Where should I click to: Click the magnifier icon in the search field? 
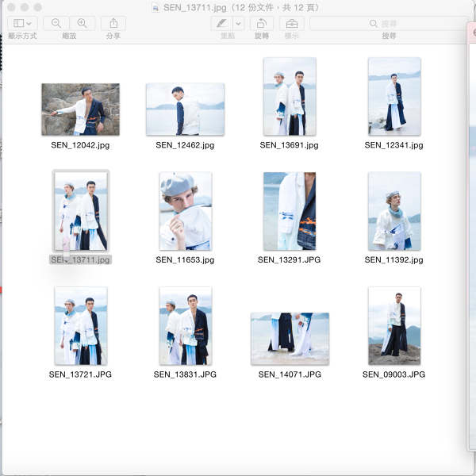(374, 23)
